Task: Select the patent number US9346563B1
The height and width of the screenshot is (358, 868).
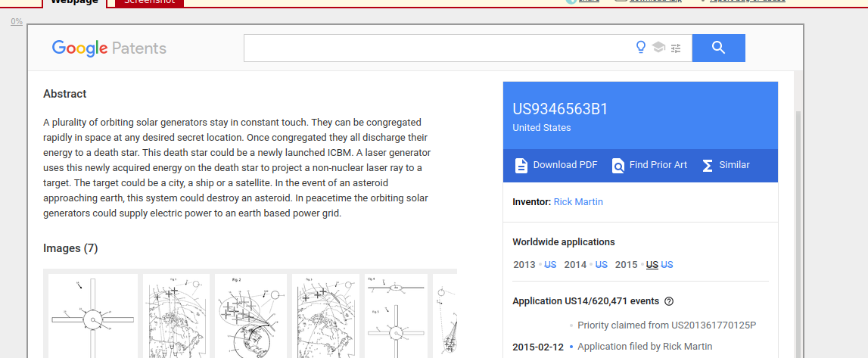Action: coord(560,109)
